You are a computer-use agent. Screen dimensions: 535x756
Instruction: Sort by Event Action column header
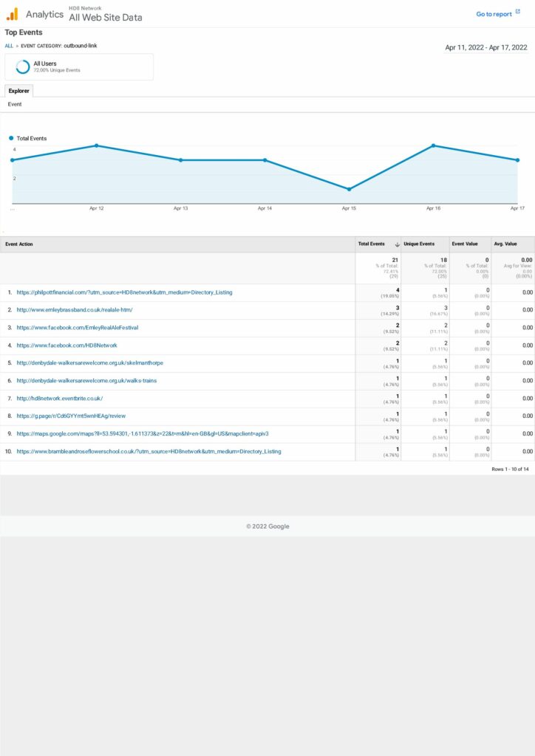tap(19, 244)
